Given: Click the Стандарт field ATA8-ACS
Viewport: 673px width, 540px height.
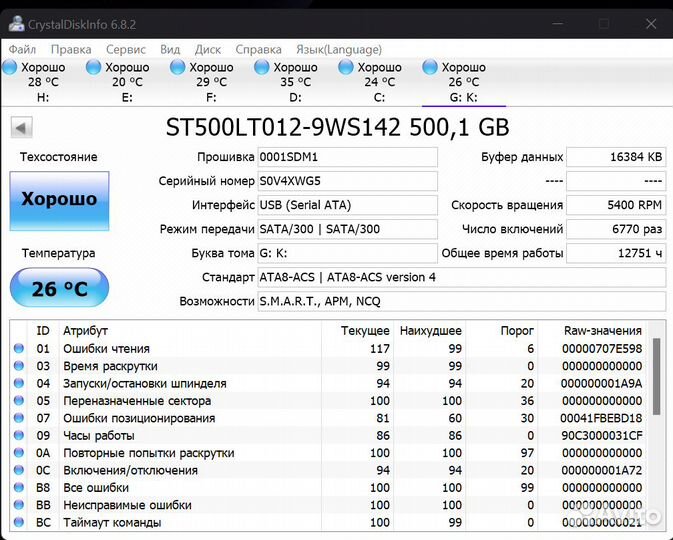Looking at the screenshot, I should [x=461, y=277].
